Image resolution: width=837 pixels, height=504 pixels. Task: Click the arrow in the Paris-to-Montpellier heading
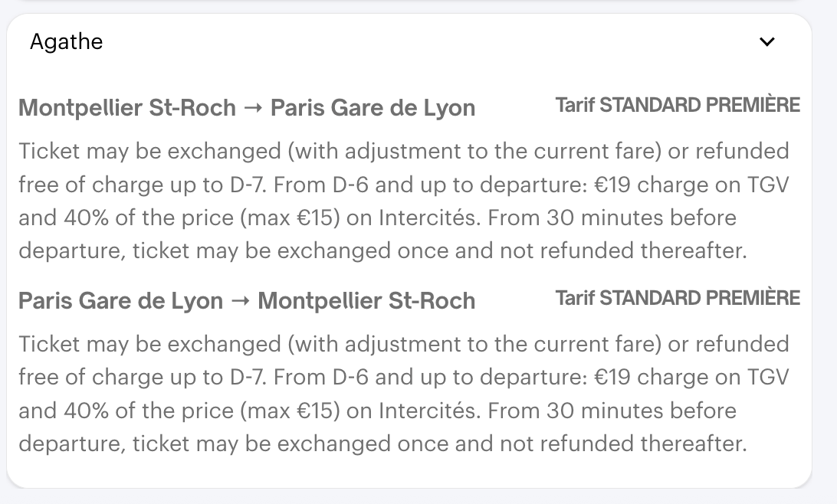point(240,301)
